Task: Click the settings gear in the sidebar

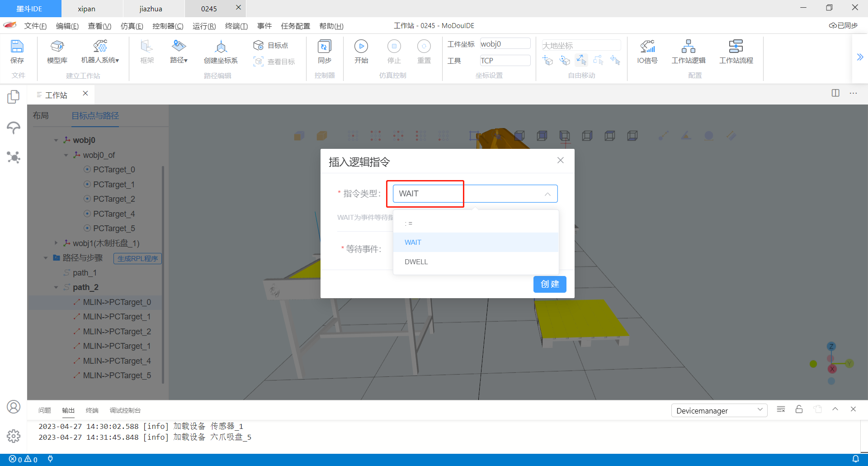Action: (14, 436)
